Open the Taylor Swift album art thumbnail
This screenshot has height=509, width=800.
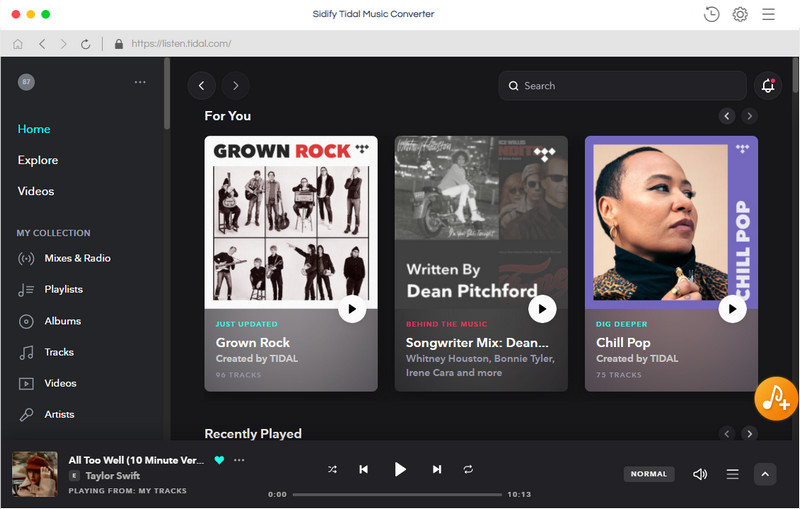pyautogui.click(x=35, y=474)
